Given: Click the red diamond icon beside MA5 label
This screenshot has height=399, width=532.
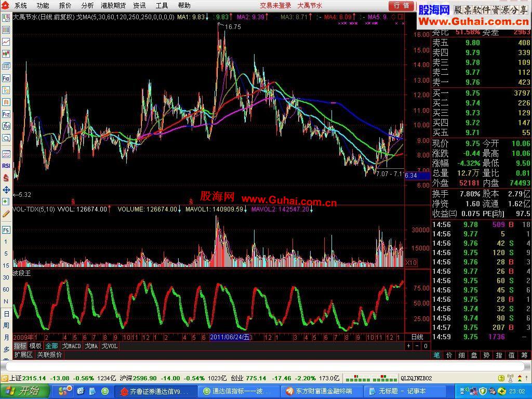Looking at the screenshot, I should pyautogui.click(x=393, y=17).
